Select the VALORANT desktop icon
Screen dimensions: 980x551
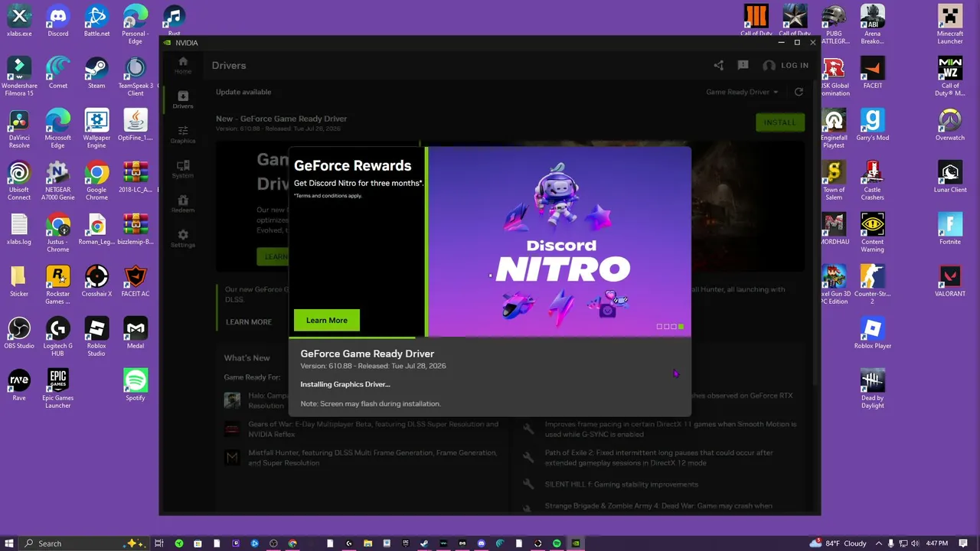(x=950, y=280)
